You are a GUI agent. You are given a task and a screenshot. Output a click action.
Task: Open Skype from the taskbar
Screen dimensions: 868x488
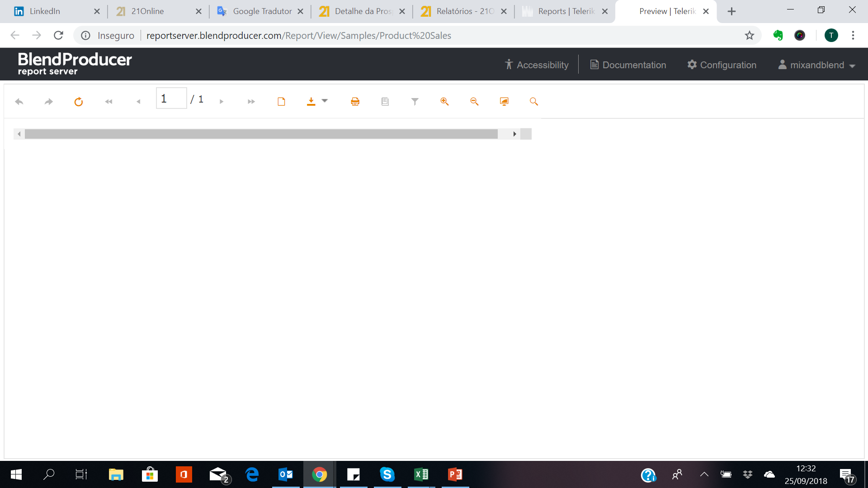tap(387, 474)
